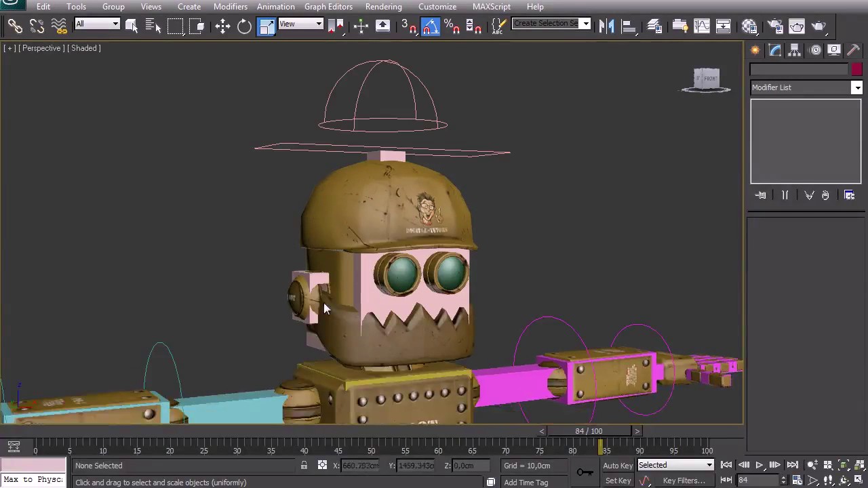Open the Material Editor icon
Viewport: 868px width, 488px height.
click(749, 26)
